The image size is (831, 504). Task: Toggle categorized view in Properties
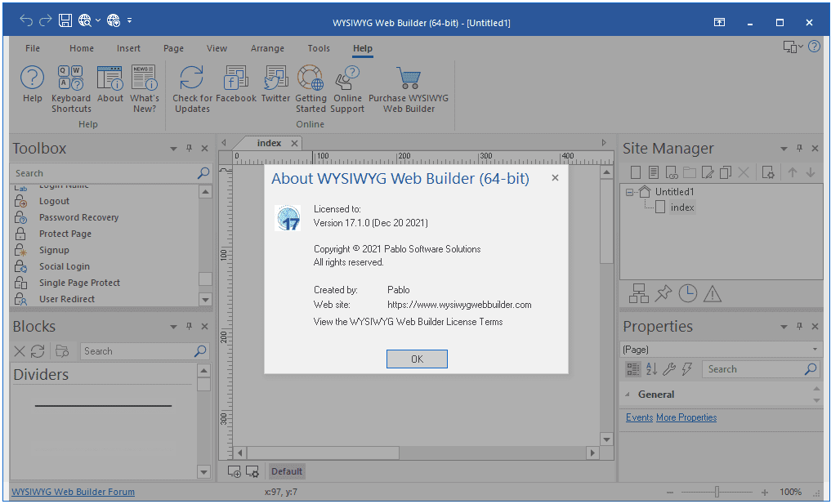point(632,369)
